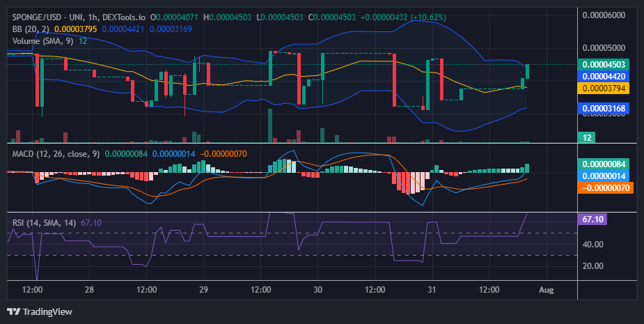Click the 0.00006000 price axis tick
The height and width of the screenshot is (324, 644).
[x=604, y=15]
